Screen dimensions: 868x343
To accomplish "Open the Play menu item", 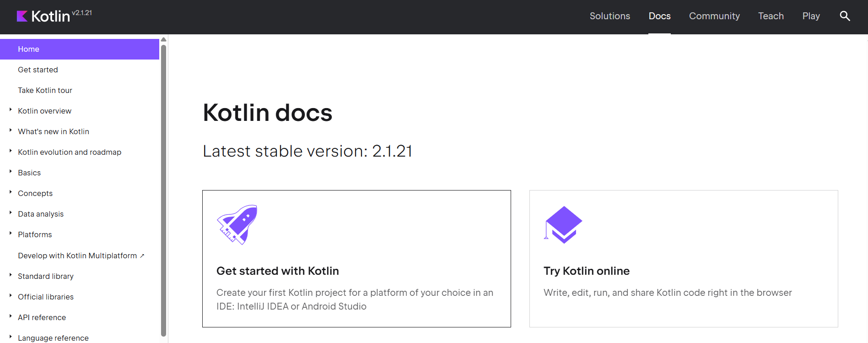I will click(811, 16).
